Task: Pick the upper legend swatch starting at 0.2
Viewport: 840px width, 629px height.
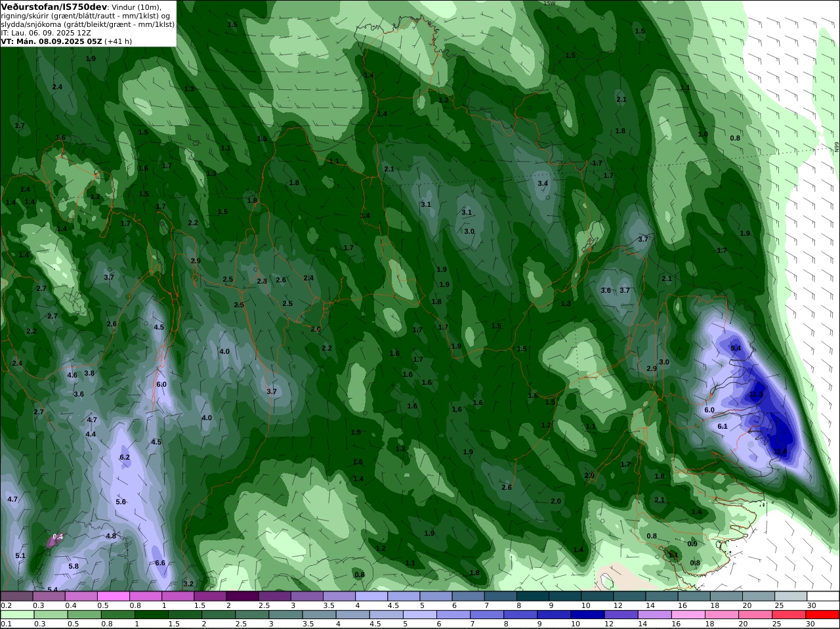Action: coord(16,596)
